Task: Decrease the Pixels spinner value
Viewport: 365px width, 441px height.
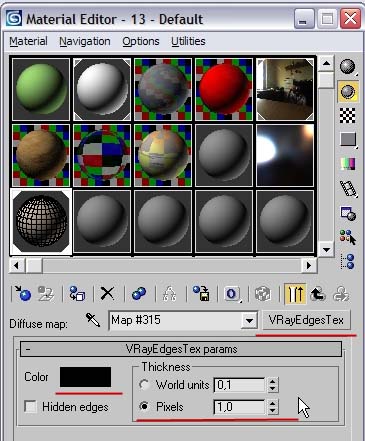Action: pyautogui.click(x=273, y=410)
